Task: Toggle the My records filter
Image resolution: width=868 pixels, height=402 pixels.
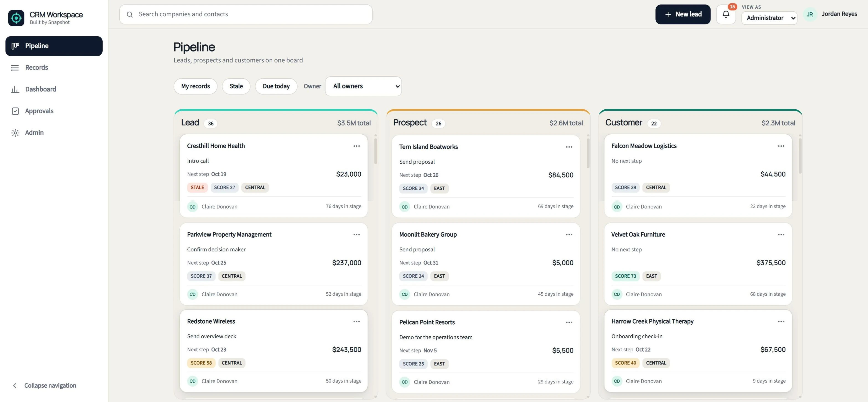Action: click(x=195, y=86)
